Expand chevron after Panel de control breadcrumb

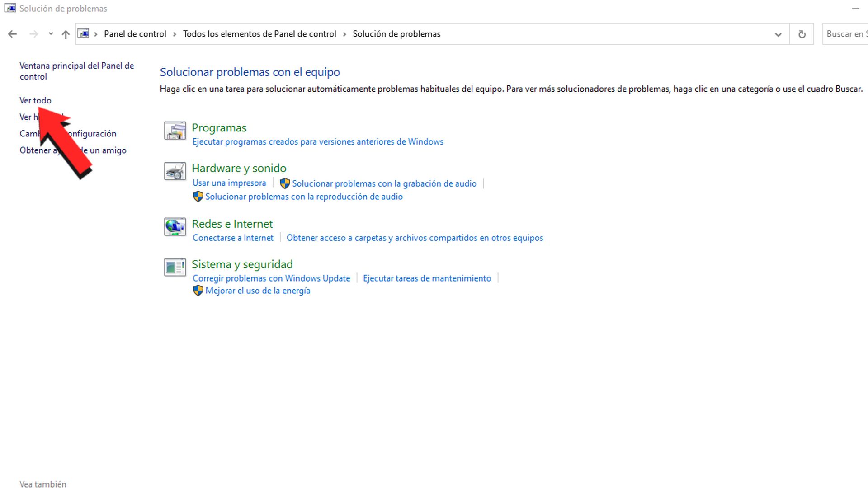click(175, 34)
